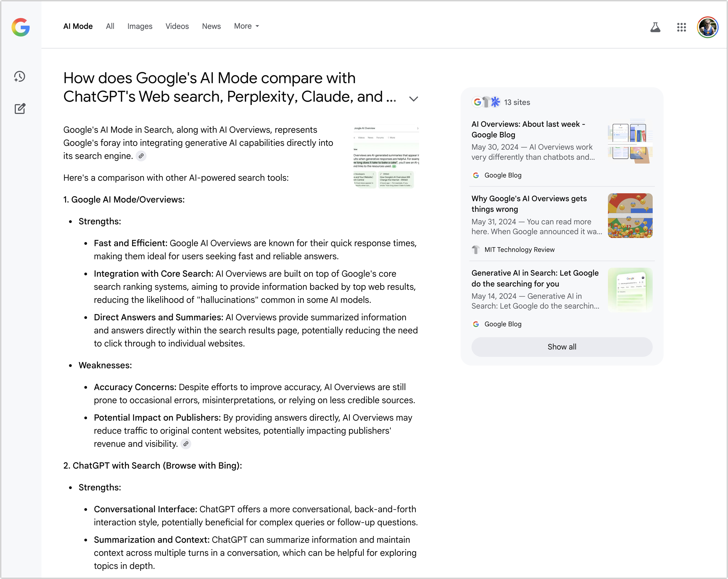Open Search Labs flask icon

point(655,27)
